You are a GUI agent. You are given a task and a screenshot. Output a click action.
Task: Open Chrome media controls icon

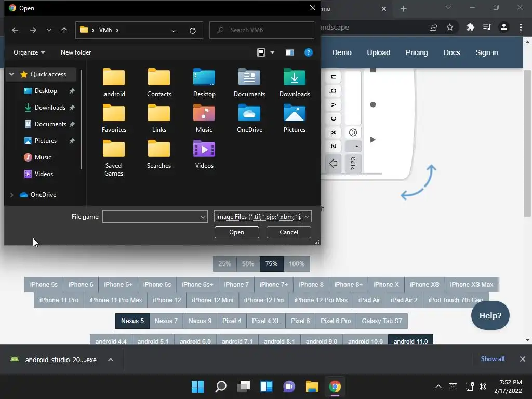tap(487, 27)
